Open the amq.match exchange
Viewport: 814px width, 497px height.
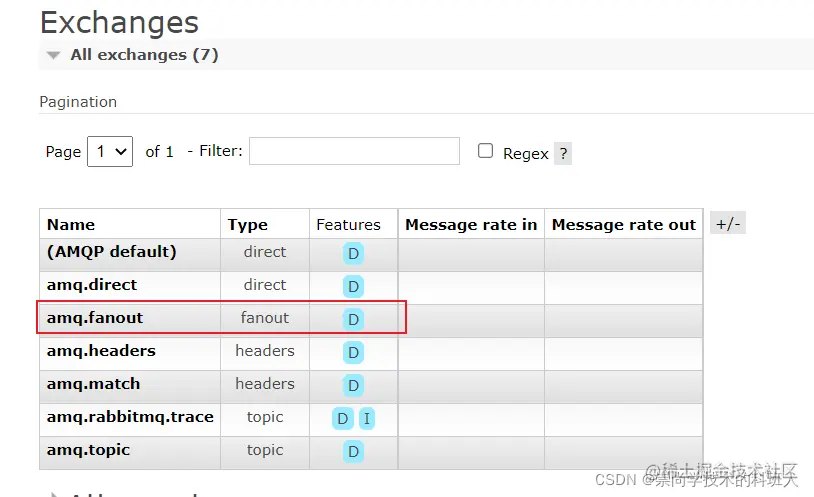click(x=93, y=384)
